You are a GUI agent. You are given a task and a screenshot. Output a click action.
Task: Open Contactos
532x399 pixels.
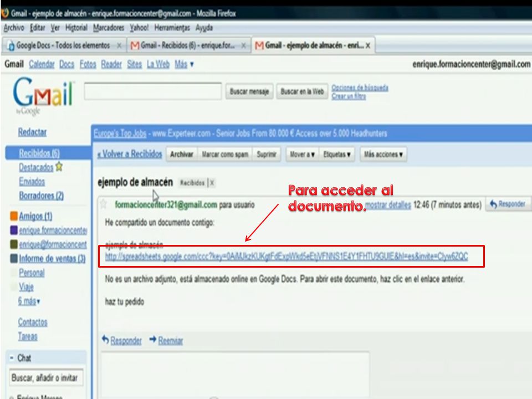coord(33,322)
